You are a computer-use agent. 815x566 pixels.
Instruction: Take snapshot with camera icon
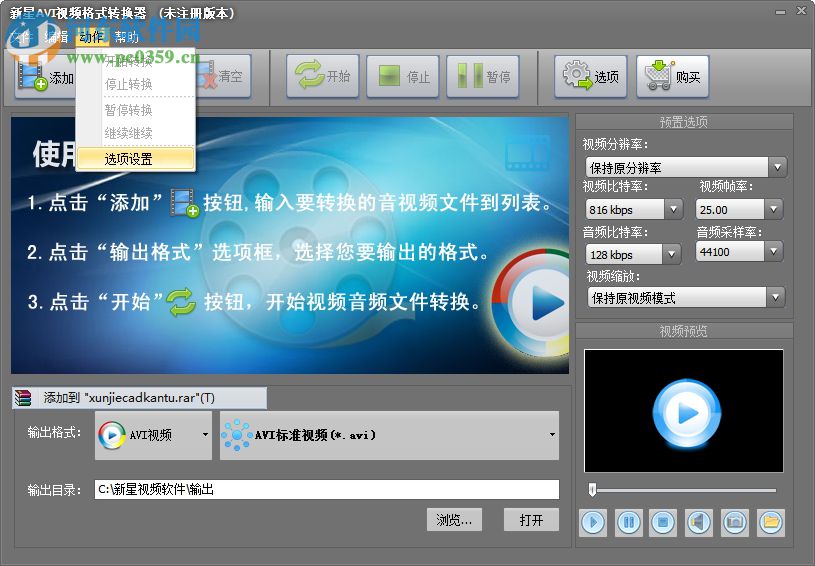tap(734, 522)
